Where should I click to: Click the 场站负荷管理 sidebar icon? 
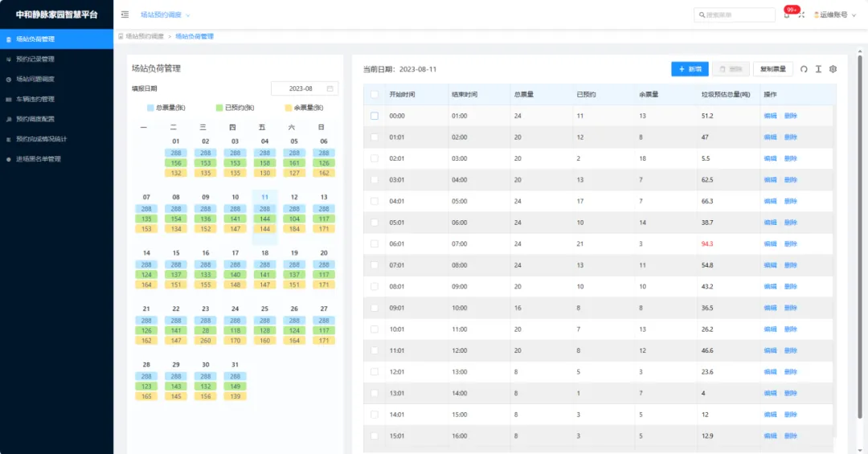coord(9,39)
